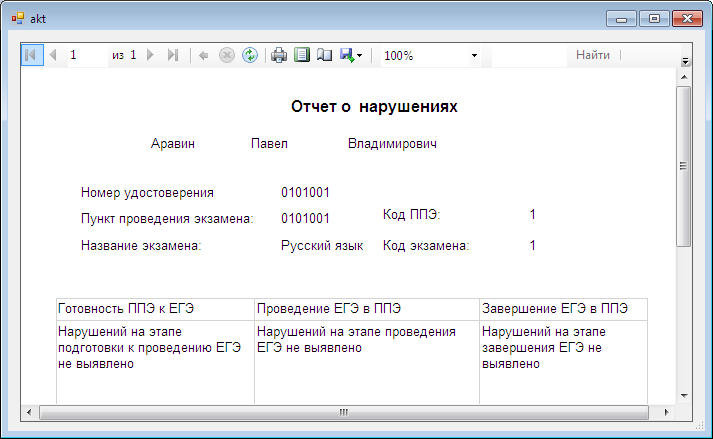Jump to last page
This screenshot has width=713, height=439.
click(x=173, y=56)
